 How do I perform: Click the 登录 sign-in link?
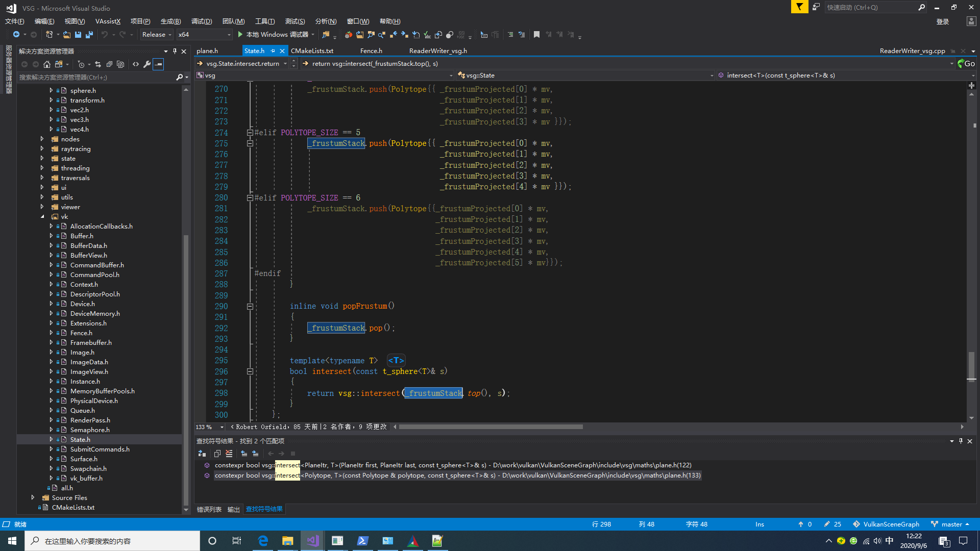pyautogui.click(x=943, y=21)
